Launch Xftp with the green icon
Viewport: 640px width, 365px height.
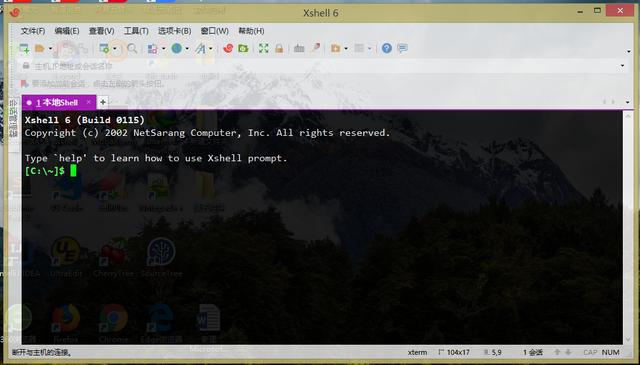tap(243, 49)
